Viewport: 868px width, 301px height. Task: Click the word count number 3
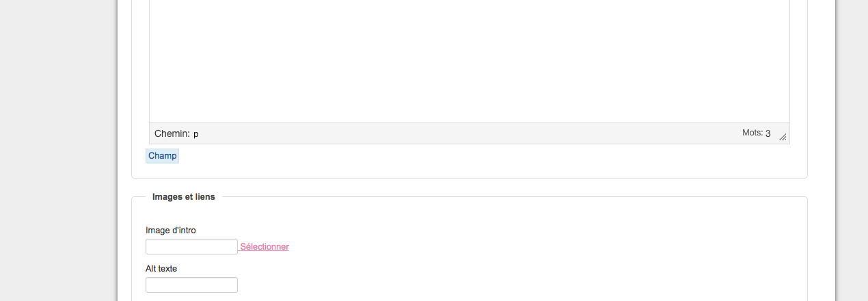pyautogui.click(x=768, y=134)
